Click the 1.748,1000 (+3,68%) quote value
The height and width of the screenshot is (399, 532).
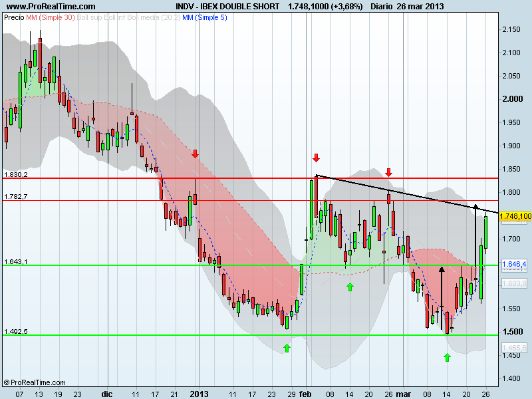325,6
